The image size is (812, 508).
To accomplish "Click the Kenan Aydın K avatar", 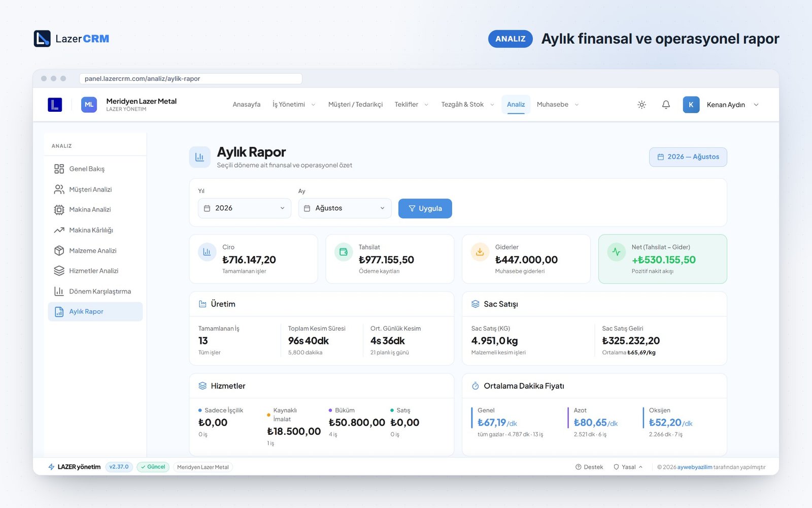I will [691, 105].
